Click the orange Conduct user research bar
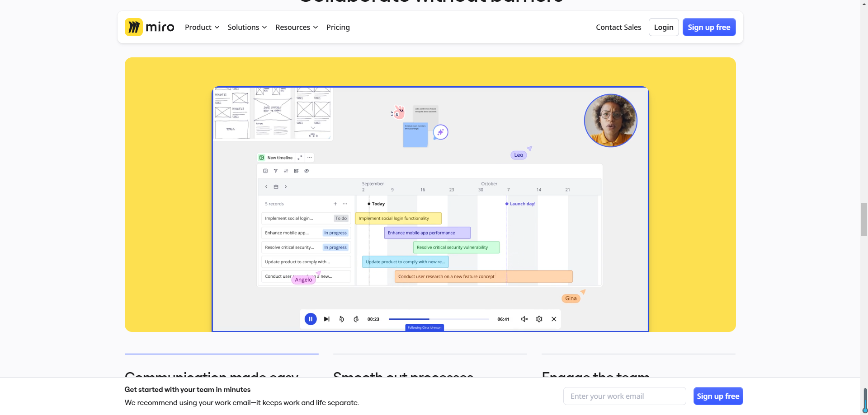Image resolution: width=868 pixels, height=415 pixels. coord(483,276)
